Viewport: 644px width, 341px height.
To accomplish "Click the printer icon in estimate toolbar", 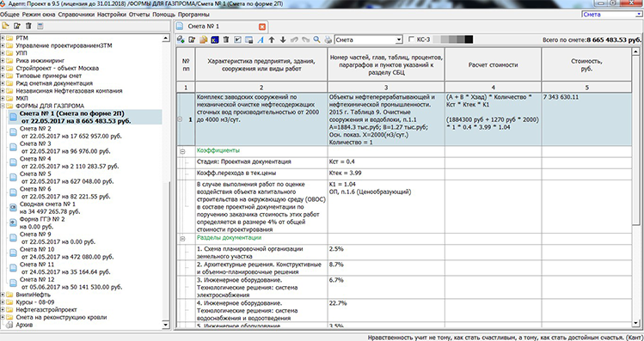I will [x=328, y=40].
